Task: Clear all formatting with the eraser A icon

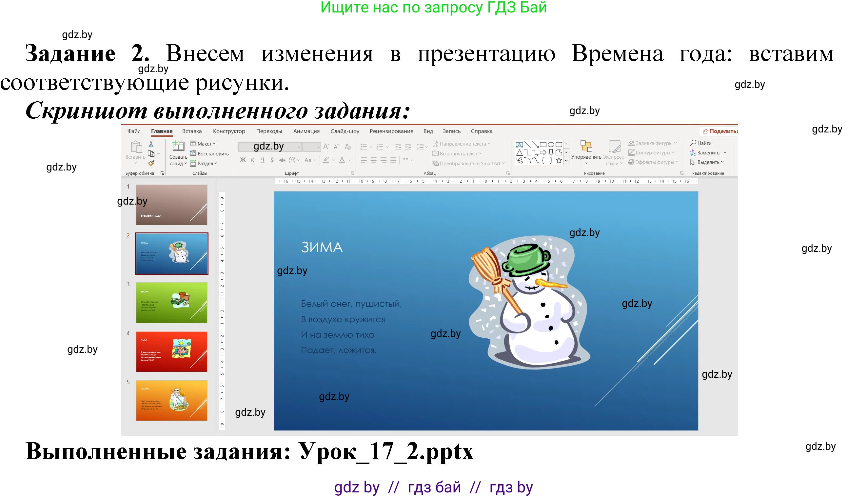Action: point(348,147)
